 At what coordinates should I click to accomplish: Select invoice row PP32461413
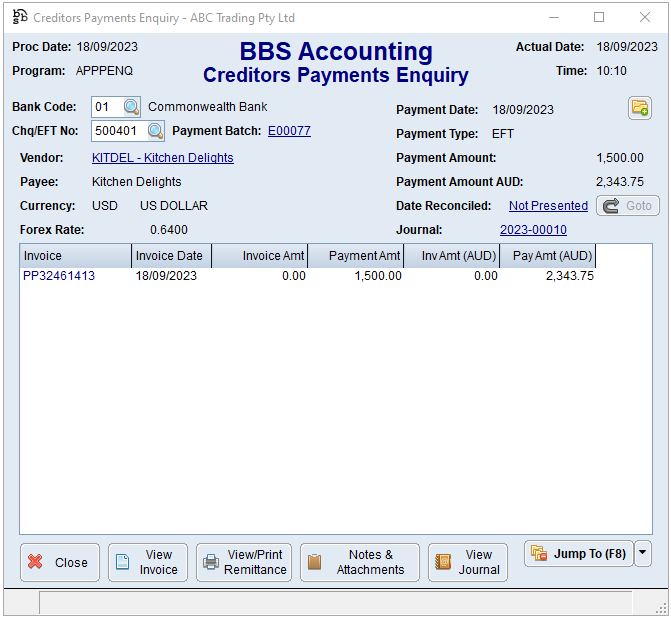click(59, 276)
